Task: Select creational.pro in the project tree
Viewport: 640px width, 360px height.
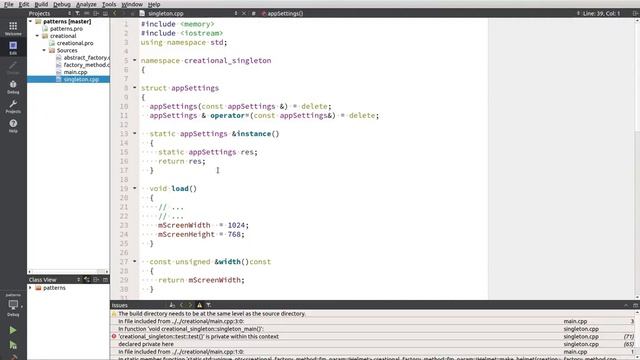Action: [x=75, y=43]
